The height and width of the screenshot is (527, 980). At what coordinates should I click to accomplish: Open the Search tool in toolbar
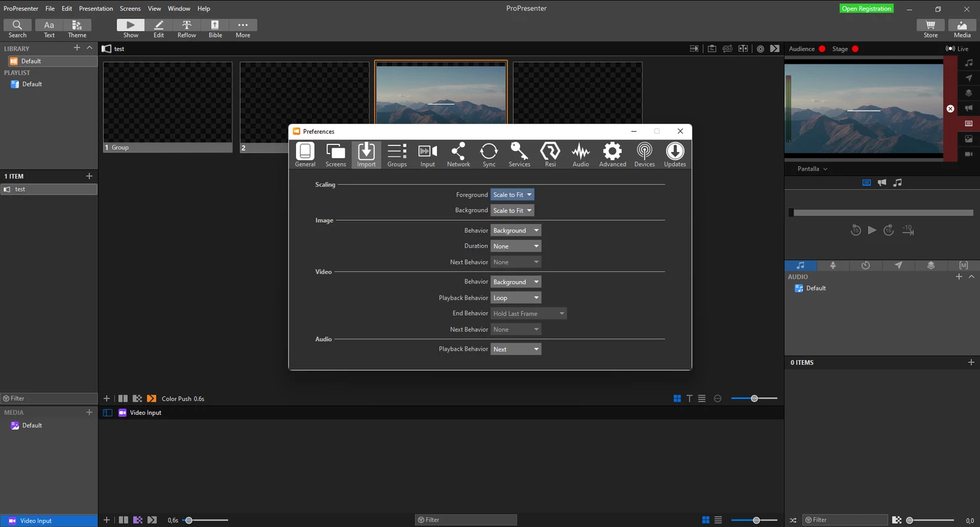(17, 28)
